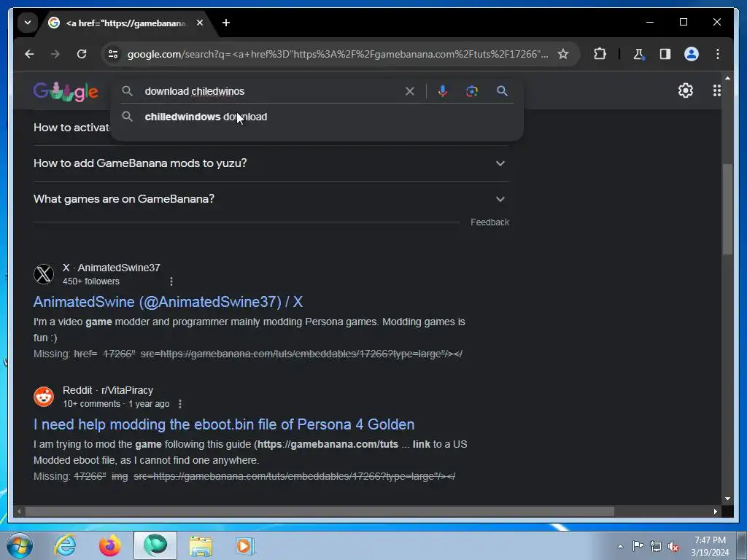747x560 pixels.
Task: Click the muted volume tray icon
Action: pos(673,546)
